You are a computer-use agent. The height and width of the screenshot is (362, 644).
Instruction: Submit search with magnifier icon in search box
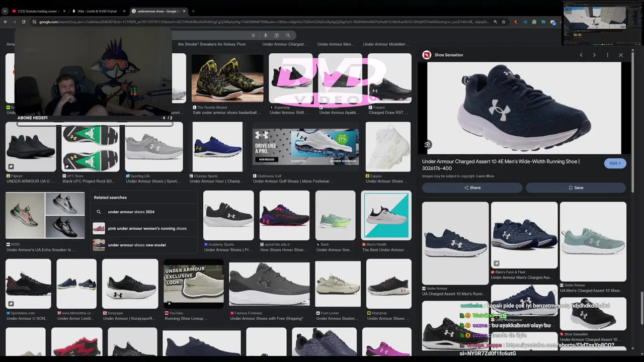(288, 35)
